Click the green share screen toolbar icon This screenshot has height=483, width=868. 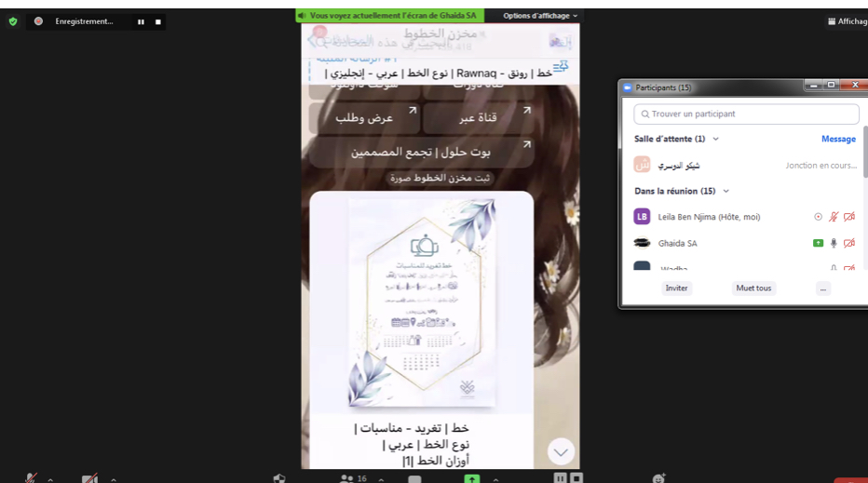(x=472, y=478)
